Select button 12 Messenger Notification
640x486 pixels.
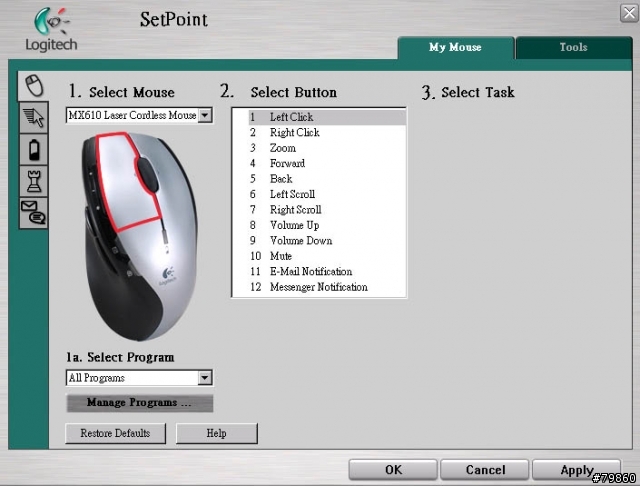[327, 287]
